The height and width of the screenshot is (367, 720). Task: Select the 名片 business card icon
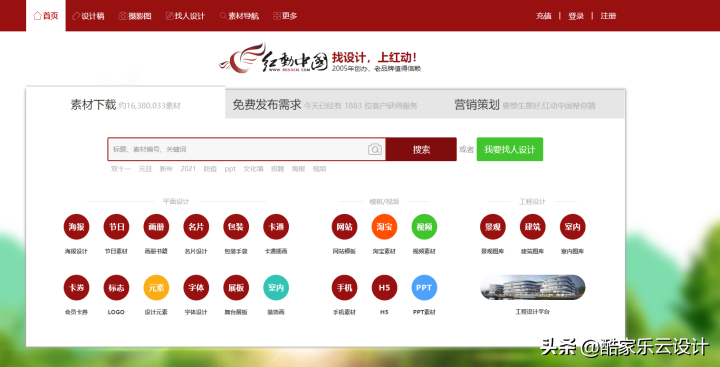(196, 227)
